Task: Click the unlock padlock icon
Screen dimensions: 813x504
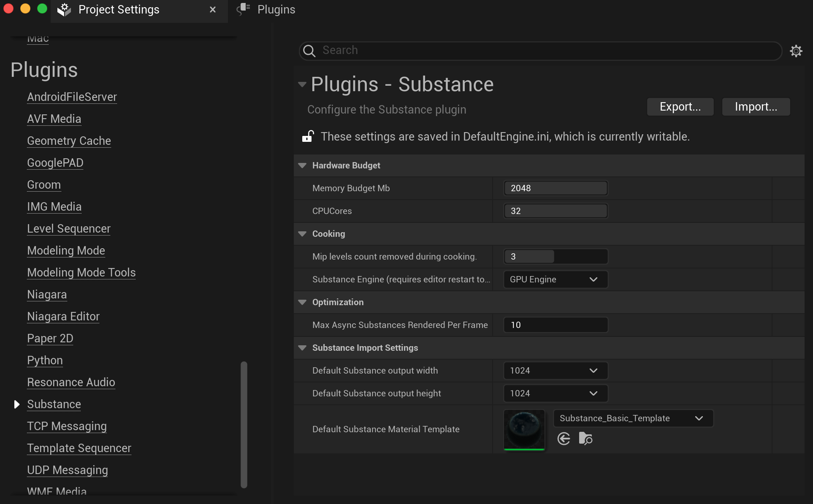Action: click(308, 136)
